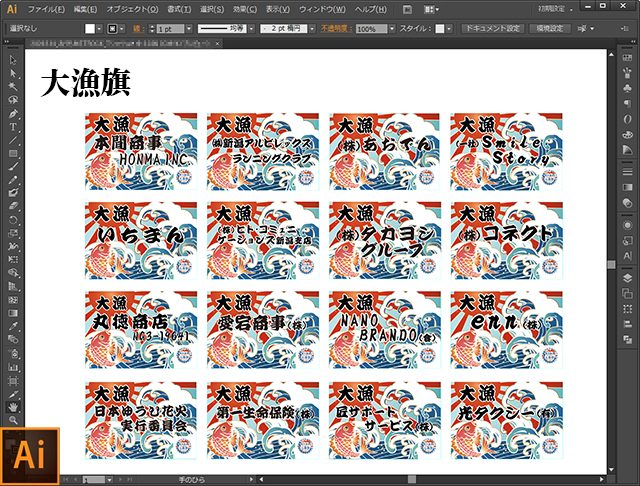Click the スタイル style swatch

(440, 29)
